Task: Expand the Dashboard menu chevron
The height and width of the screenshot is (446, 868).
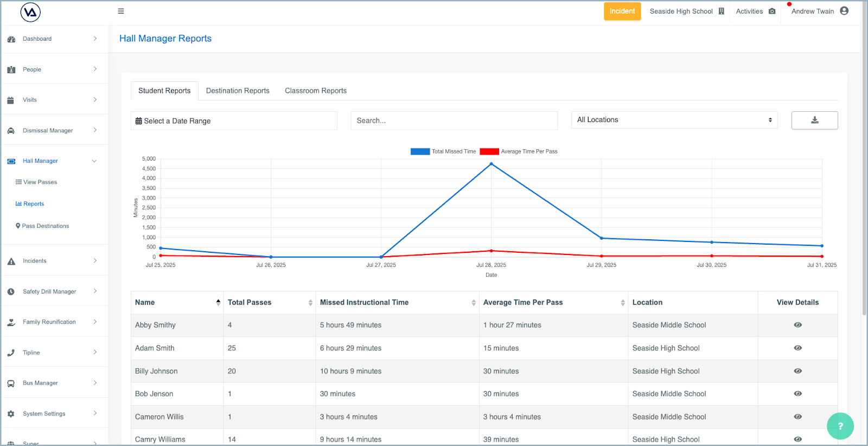Action: click(95, 39)
